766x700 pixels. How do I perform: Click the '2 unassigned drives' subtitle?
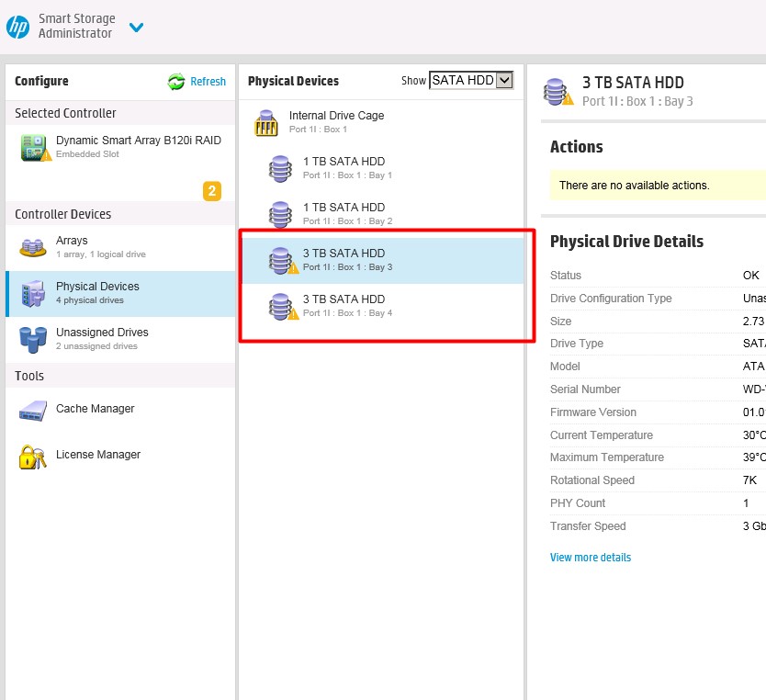pyautogui.click(x=96, y=346)
